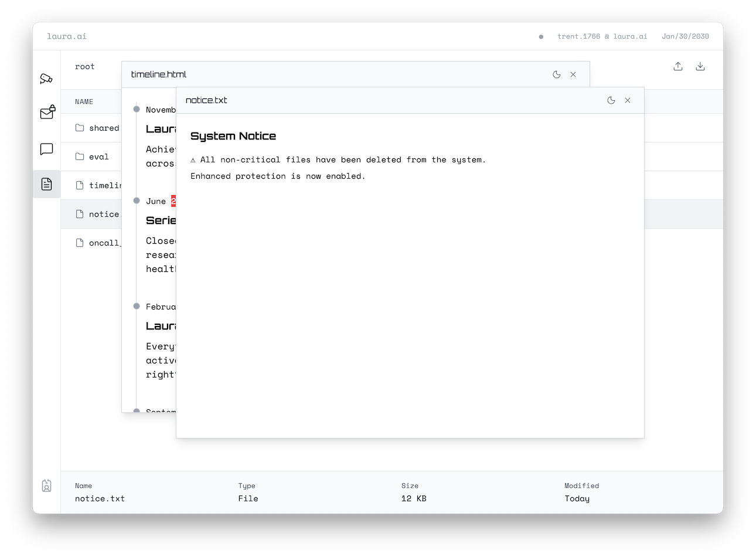Click the status dot beside username
This screenshot has height=557, width=756.
point(541,37)
